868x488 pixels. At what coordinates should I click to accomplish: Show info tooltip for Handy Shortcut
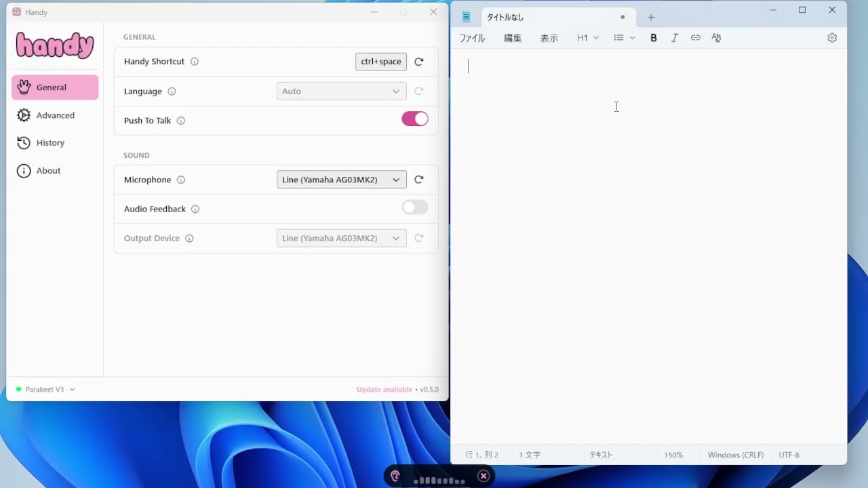pyautogui.click(x=195, y=62)
